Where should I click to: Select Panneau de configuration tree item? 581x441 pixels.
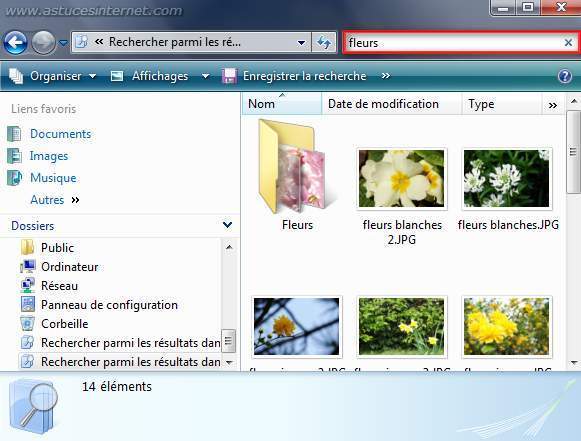[109, 305]
